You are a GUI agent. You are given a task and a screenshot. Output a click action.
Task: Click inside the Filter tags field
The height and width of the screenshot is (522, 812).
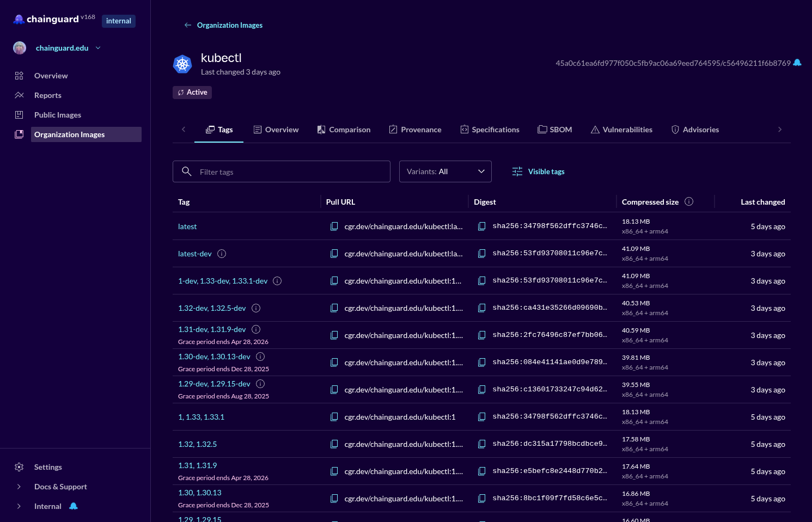pyautogui.click(x=281, y=171)
